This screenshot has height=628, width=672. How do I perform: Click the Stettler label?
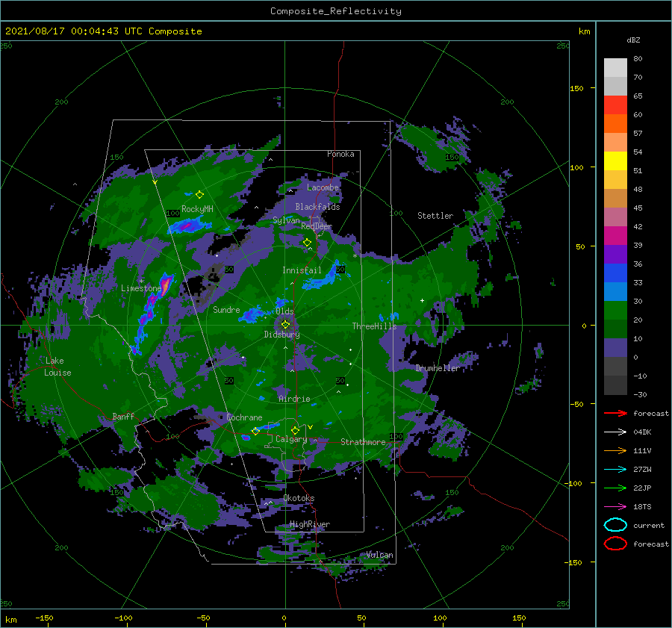pos(435,216)
